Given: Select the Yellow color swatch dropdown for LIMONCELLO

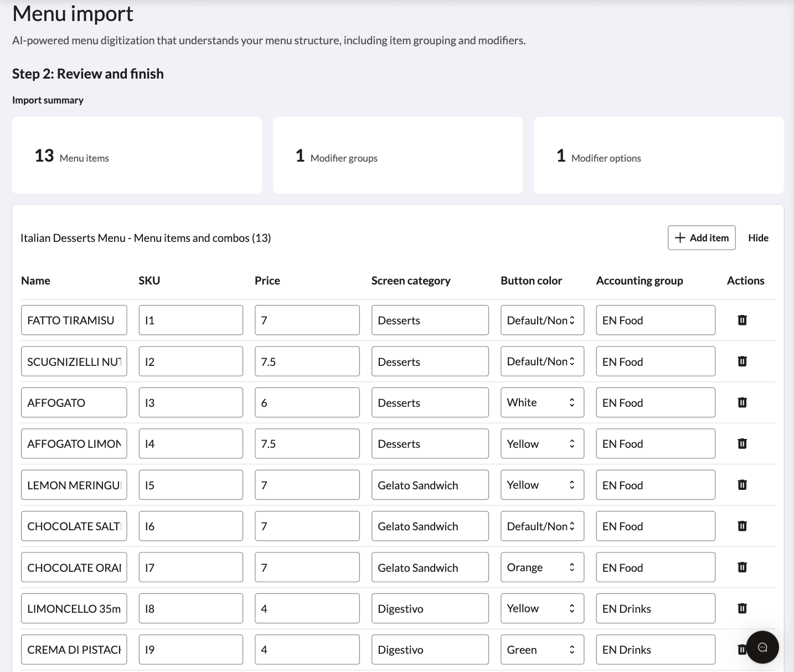Looking at the screenshot, I should [x=542, y=608].
